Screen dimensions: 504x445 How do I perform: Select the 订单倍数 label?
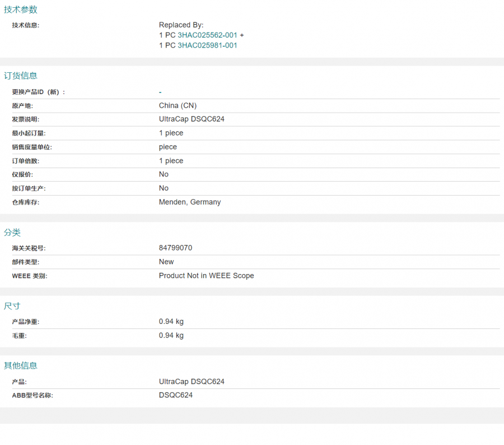[x=26, y=161]
